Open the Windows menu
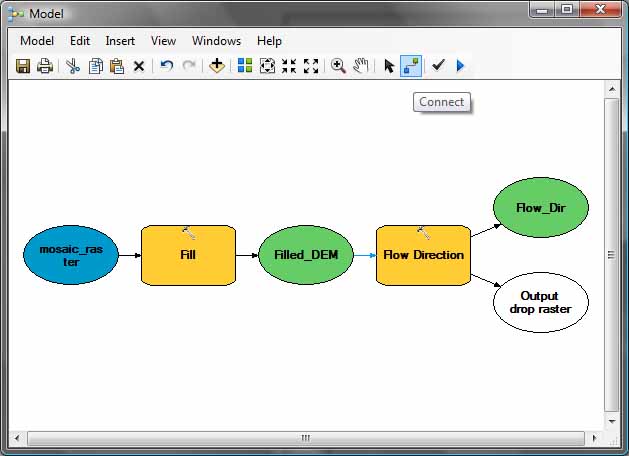629x456 pixels. (x=216, y=41)
